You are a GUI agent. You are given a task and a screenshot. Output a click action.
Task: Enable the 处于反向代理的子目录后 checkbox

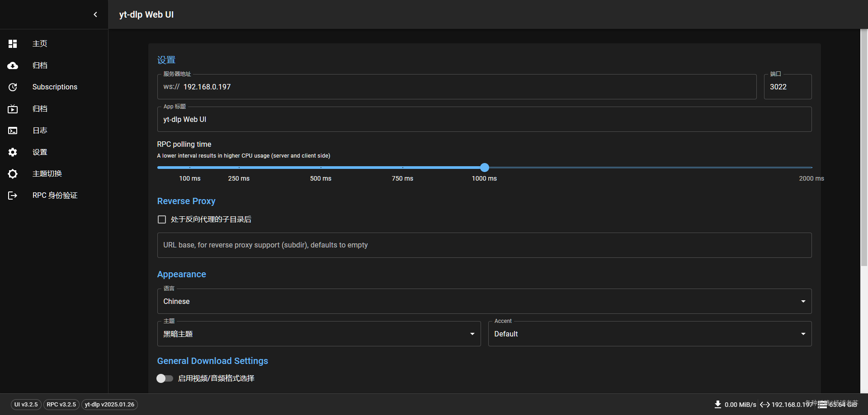pos(162,219)
